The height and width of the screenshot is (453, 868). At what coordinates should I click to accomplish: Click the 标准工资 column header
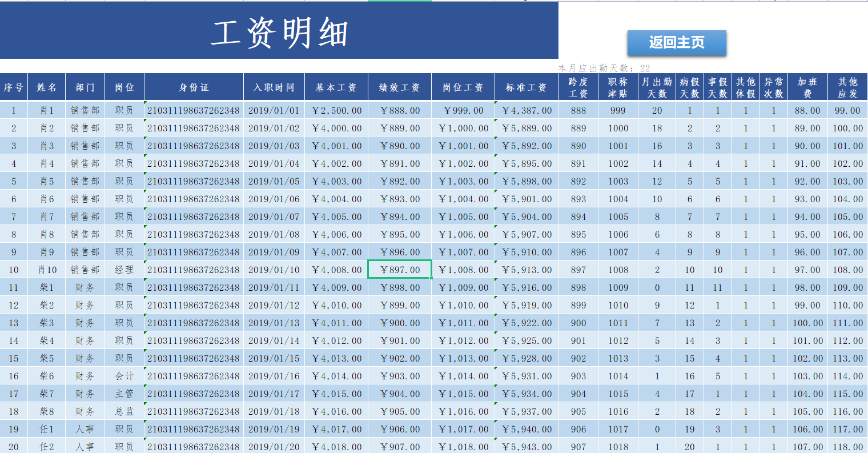(526, 86)
